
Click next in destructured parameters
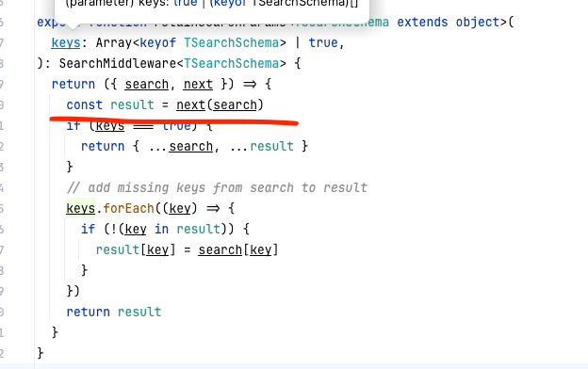tap(198, 85)
